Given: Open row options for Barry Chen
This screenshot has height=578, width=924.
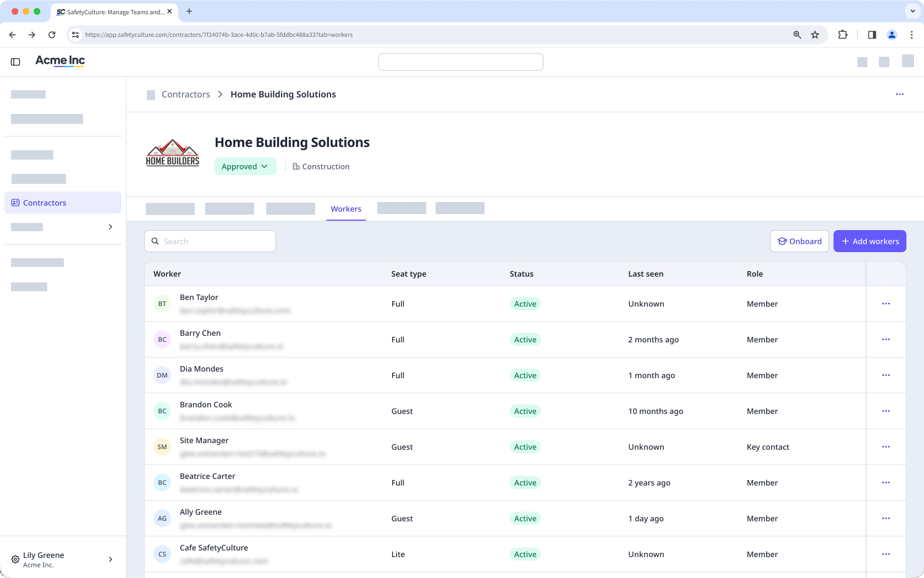Looking at the screenshot, I should pos(886,340).
